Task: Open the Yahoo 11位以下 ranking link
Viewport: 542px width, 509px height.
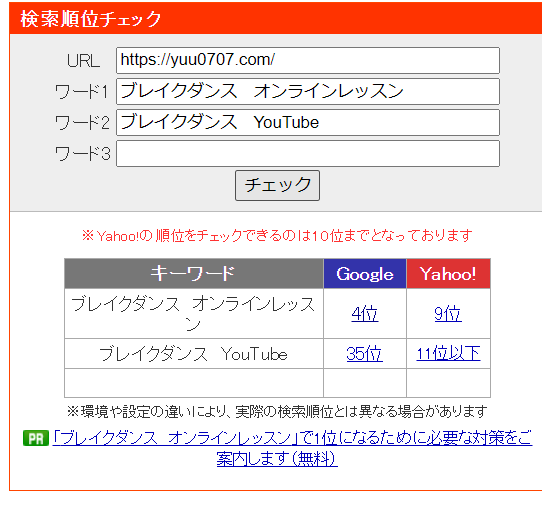Action: click(x=448, y=354)
